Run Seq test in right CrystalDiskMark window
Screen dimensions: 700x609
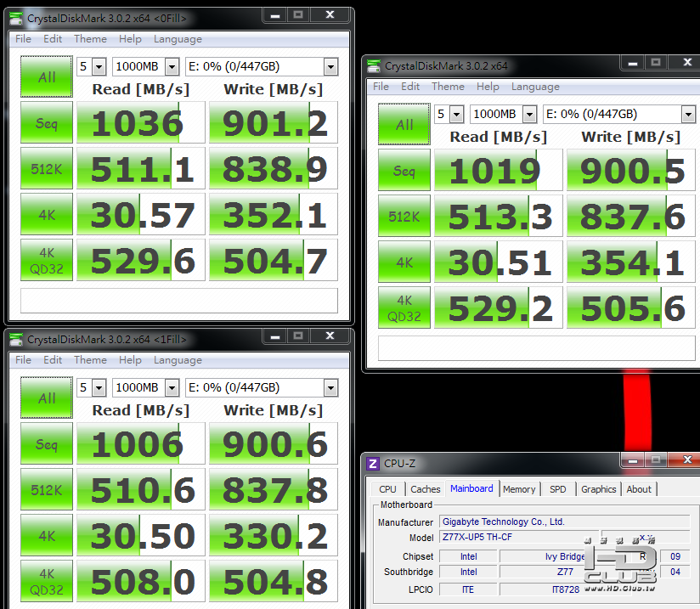[x=404, y=170]
